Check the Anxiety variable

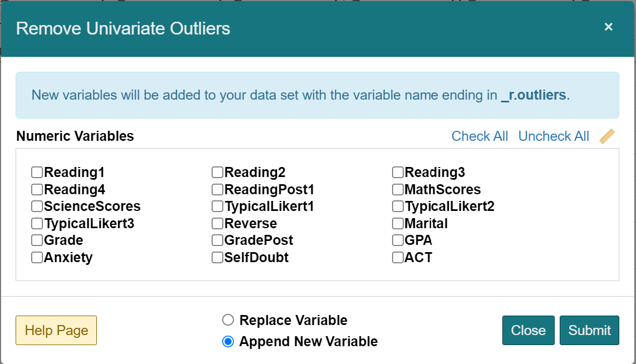[x=37, y=257]
